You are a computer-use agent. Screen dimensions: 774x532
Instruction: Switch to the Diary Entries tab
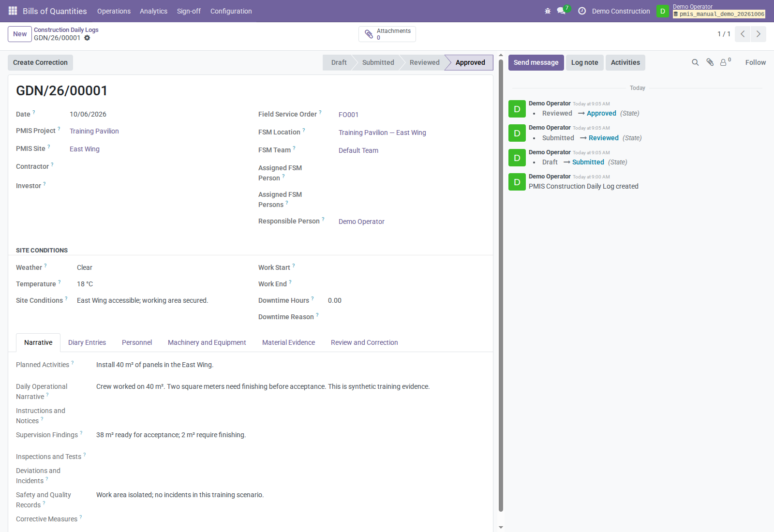pyautogui.click(x=87, y=342)
